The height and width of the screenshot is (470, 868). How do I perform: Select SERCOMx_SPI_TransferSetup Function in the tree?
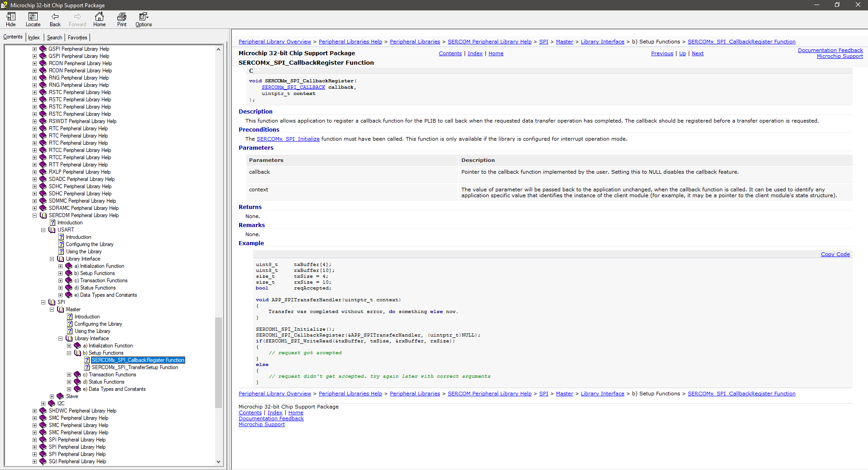click(135, 367)
